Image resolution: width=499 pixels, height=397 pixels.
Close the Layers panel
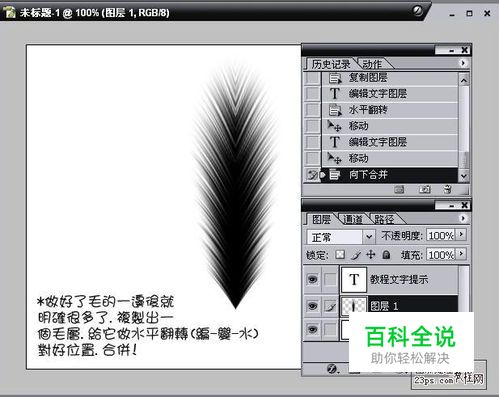click(x=464, y=205)
